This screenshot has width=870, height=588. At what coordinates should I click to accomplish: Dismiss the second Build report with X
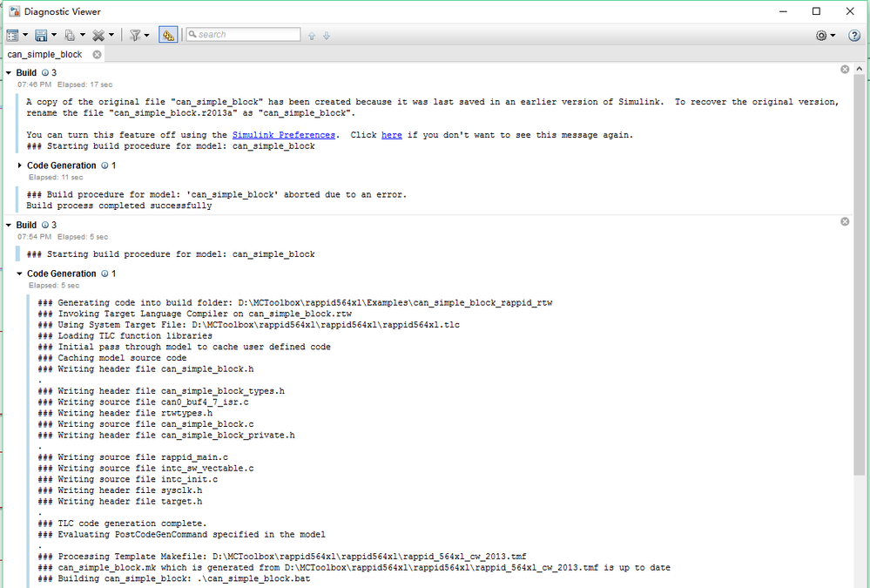click(845, 221)
